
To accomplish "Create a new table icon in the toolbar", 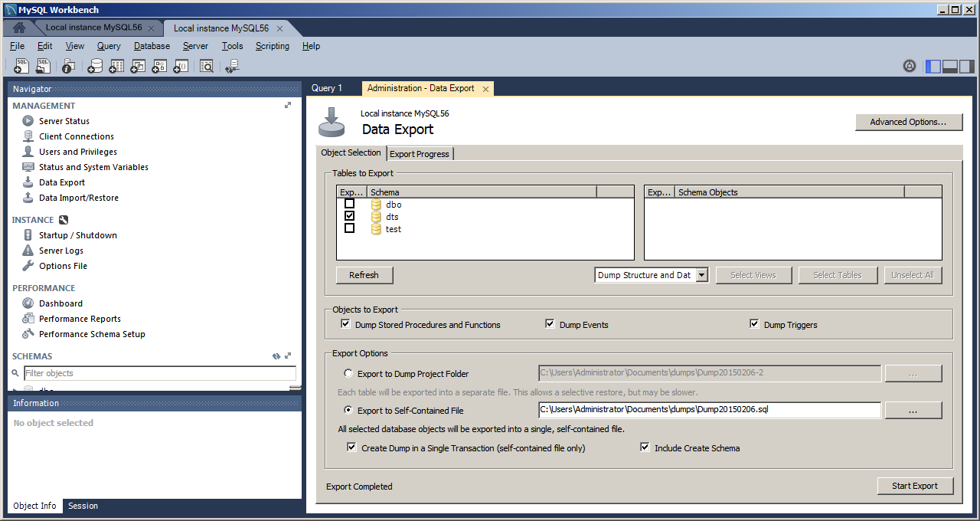I will tap(116, 66).
